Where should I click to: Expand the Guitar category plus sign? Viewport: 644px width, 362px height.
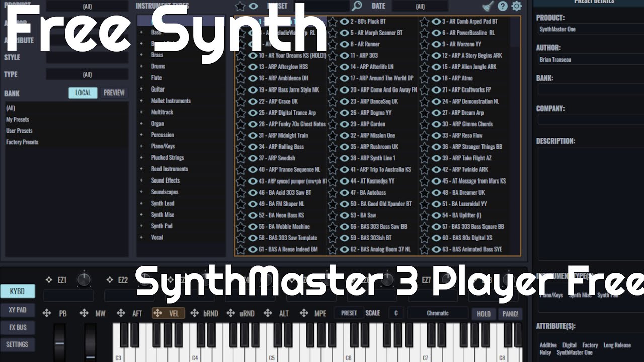[x=141, y=89]
